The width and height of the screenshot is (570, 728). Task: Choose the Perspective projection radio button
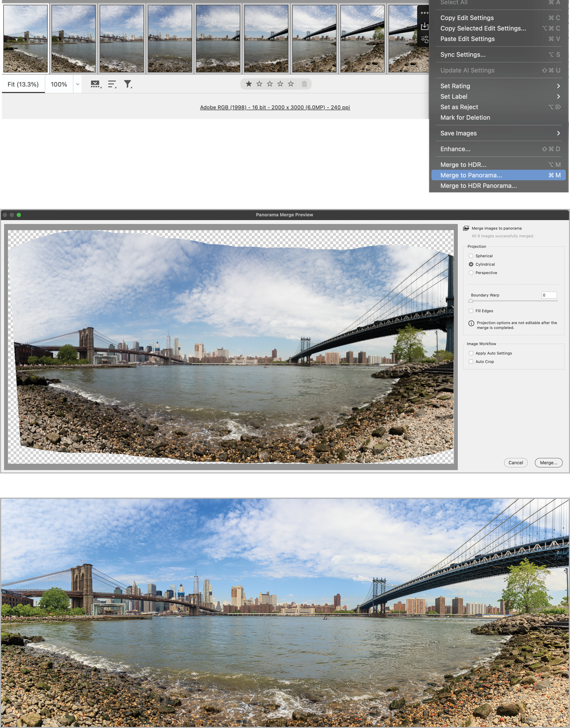pos(471,273)
